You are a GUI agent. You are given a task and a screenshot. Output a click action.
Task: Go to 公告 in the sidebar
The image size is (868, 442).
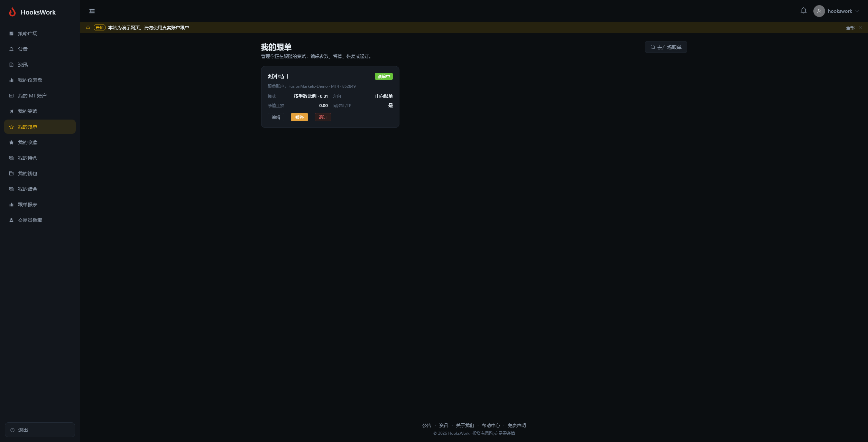pos(40,49)
